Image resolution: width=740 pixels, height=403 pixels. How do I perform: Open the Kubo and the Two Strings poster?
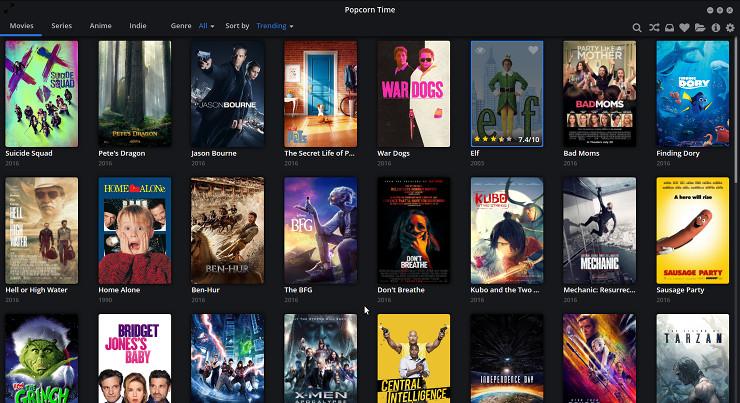tap(506, 230)
